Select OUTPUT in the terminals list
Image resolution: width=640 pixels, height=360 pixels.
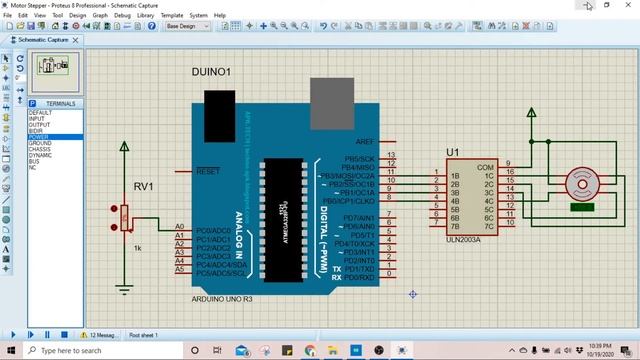point(55,125)
